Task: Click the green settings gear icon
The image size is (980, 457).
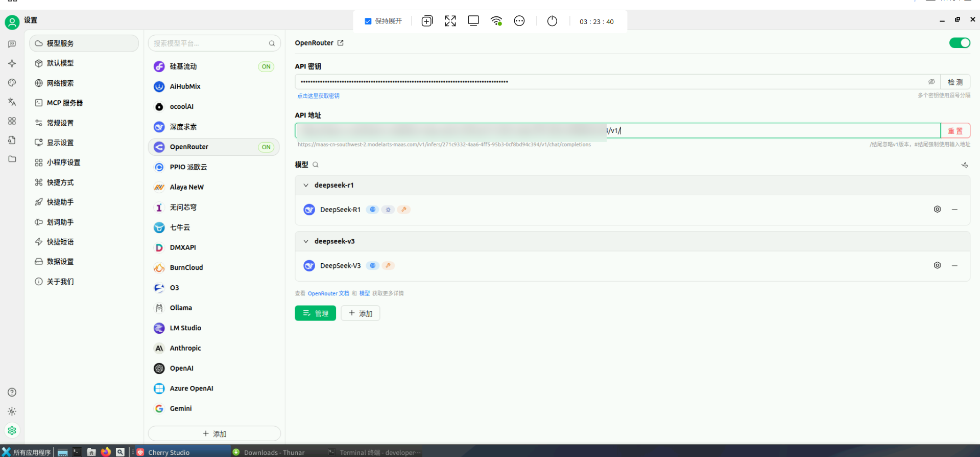Action: pyautogui.click(x=12, y=430)
